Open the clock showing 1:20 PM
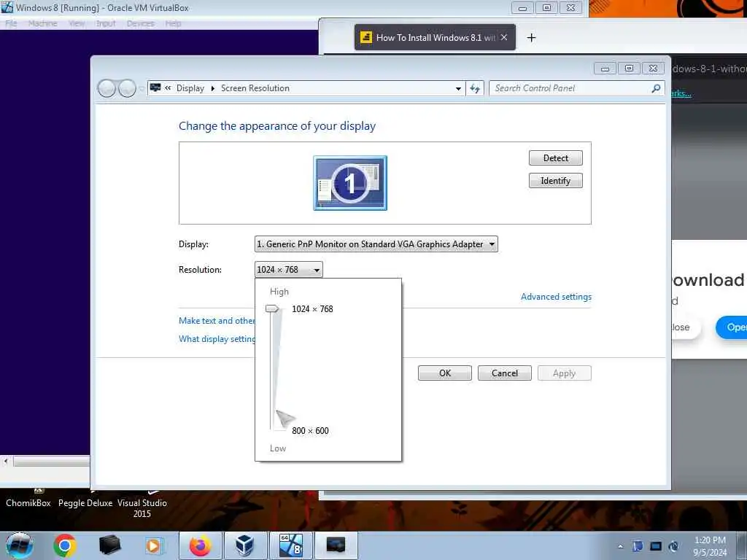 coord(710,546)
